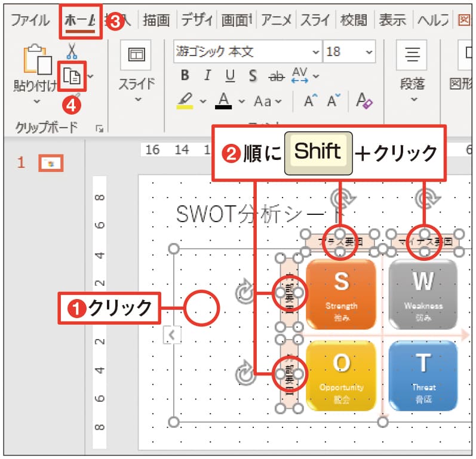The width and height of the screenshot is (476, 459).
Task: Select slide 1 thumbnail in panel
Action: pos(51,163)
